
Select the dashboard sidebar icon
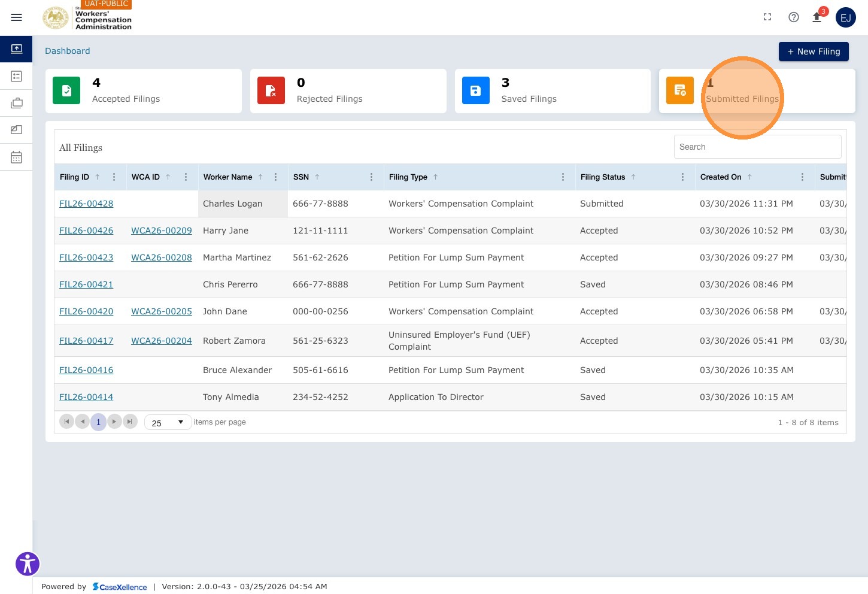pos(16,49)
